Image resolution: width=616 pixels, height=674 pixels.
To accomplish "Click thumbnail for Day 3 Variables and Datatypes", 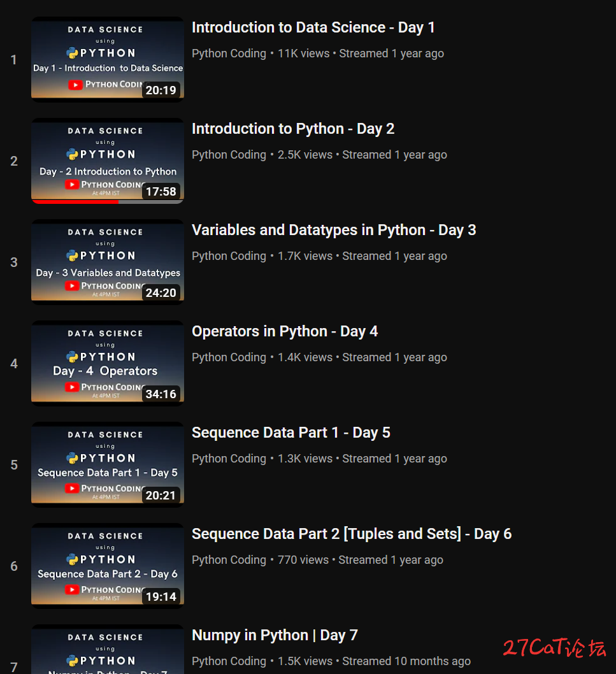I will click(108, 262).
